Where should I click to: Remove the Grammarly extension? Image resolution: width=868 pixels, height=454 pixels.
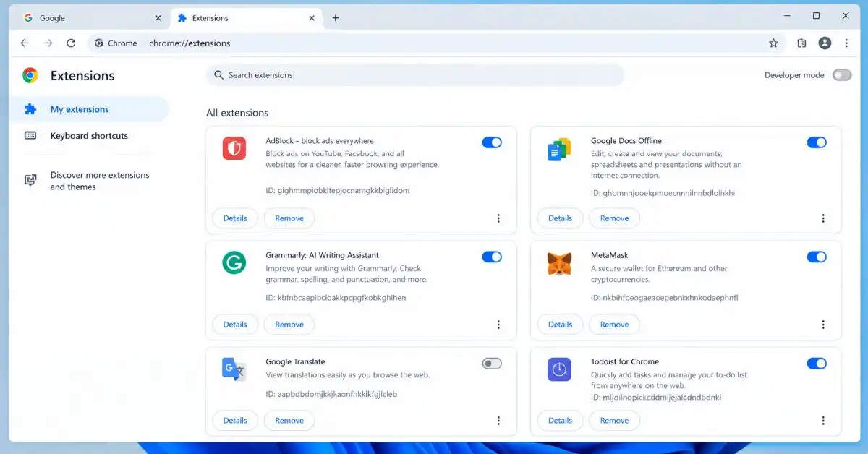pos(289,325)
